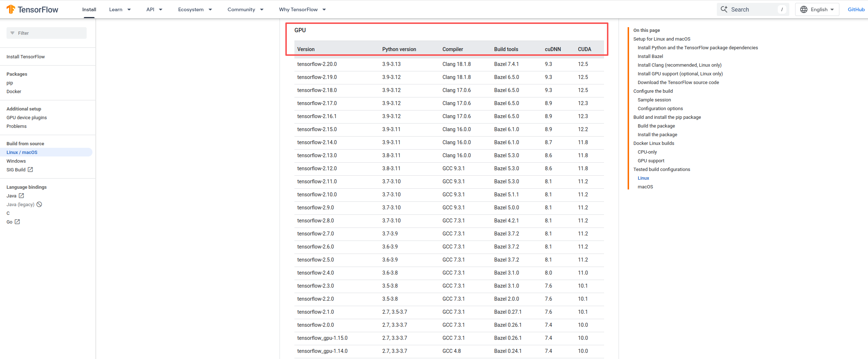Click the Java (legacy) deprecated icon
The image size is (868, 359).
tap(39, 204)
